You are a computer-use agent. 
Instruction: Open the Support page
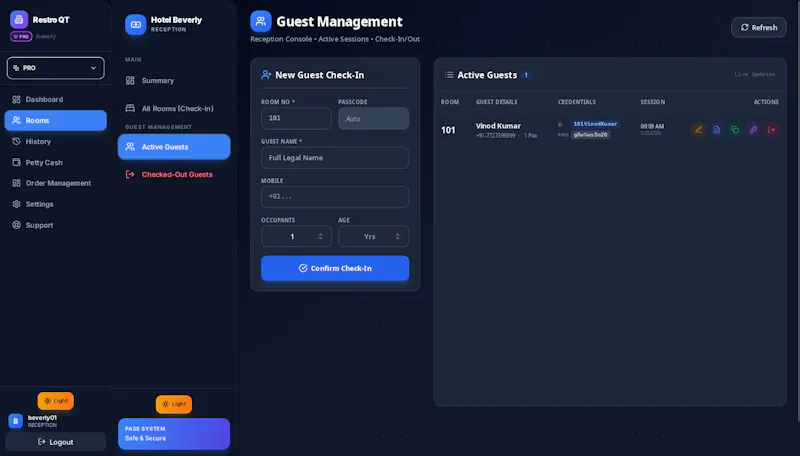pos(56,225)
